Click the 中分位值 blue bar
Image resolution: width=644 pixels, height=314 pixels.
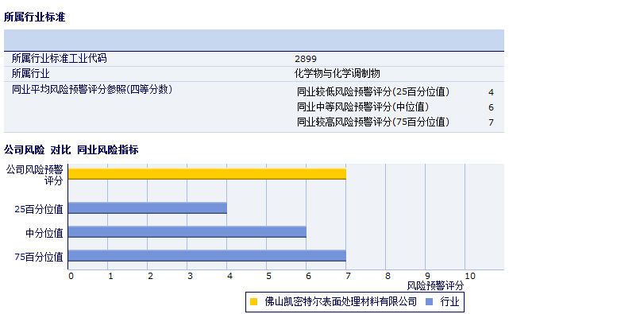(x=187, y=232)
